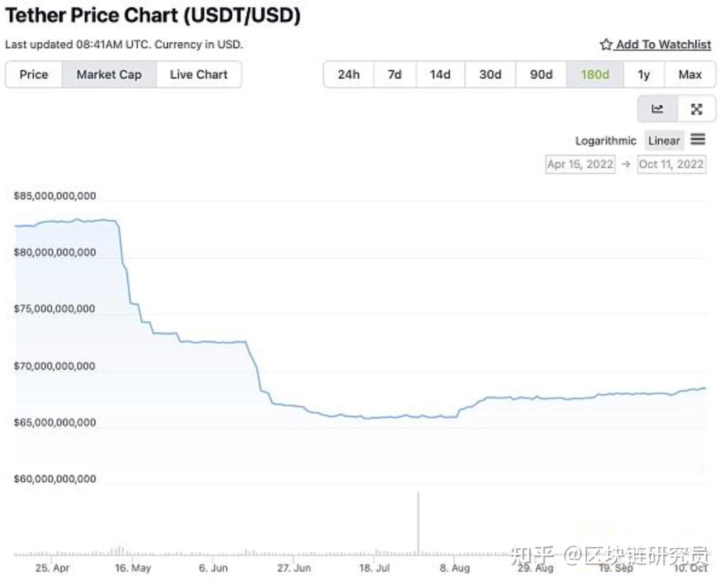Screen dimensions: 728x585
Task: Edit the Oct 11, 2022 end date
Action: pyautogui.click(x=671, y=164)
